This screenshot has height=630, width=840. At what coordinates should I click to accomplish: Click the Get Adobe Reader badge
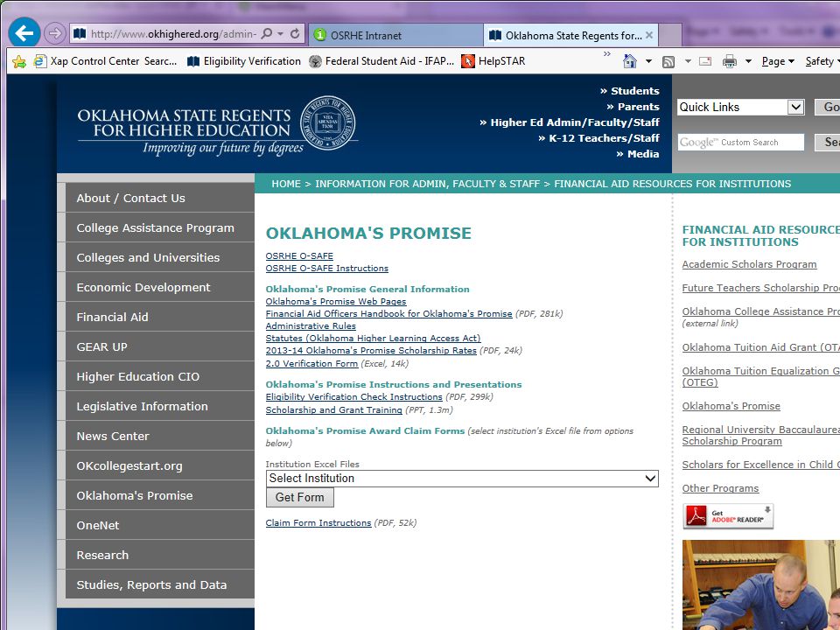(728, 516)
